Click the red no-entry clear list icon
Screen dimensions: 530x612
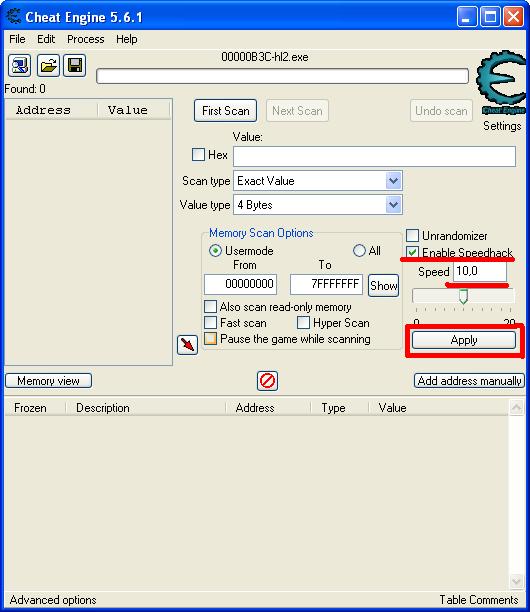(267, 381)
